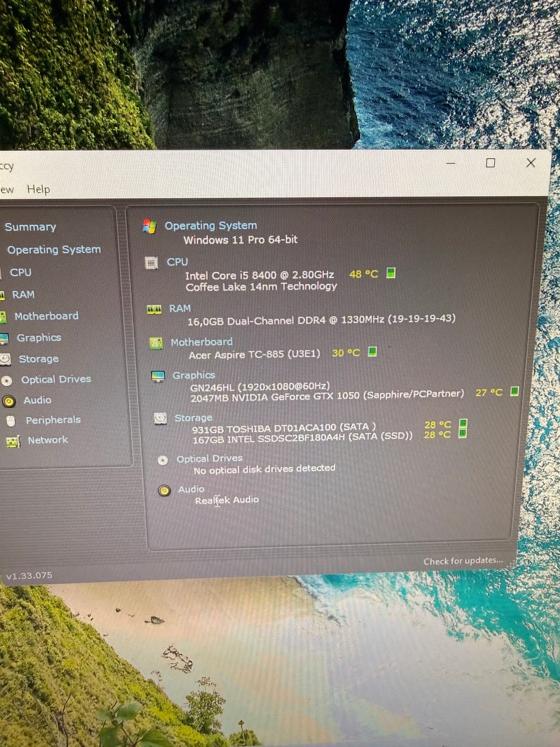560x747 pixels.
Task: Click the 167GB INTEL SSDSC2BF180A4H line
Action: 303,437
